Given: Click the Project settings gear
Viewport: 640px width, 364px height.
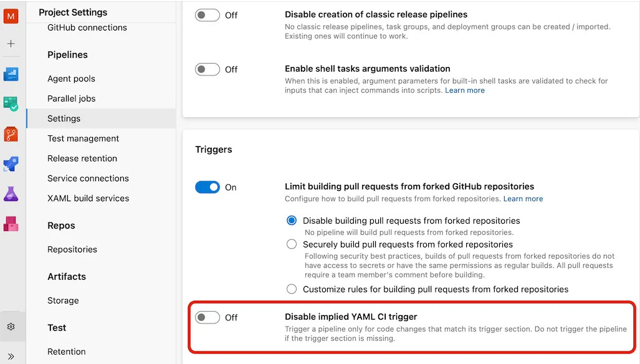Looking at the screenshot, I should point(11,325).
